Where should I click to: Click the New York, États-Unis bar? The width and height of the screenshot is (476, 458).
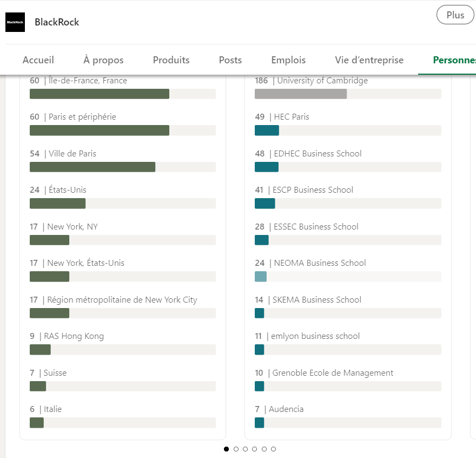click(123, 277)
